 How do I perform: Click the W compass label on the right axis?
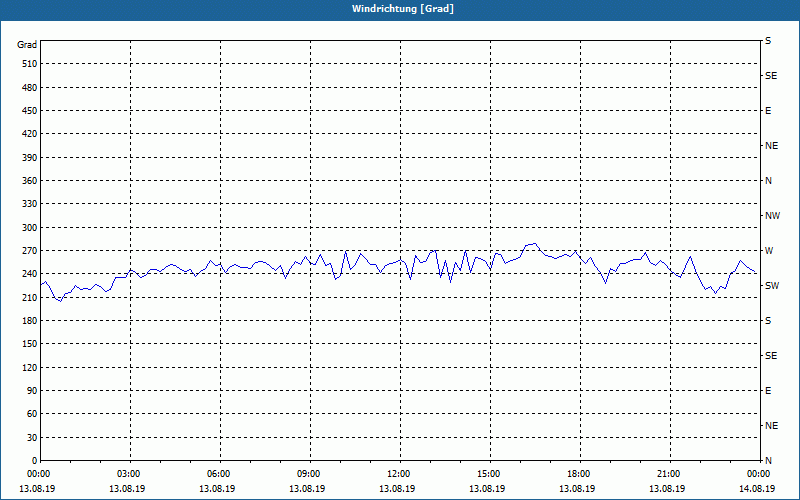(769, 251)
